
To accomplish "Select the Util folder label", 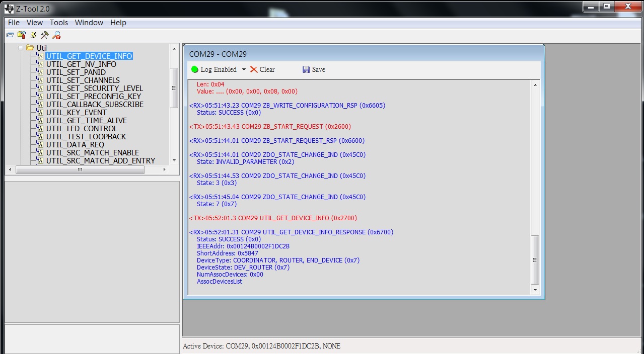I will pyautogui.click(x=41, y=48).
